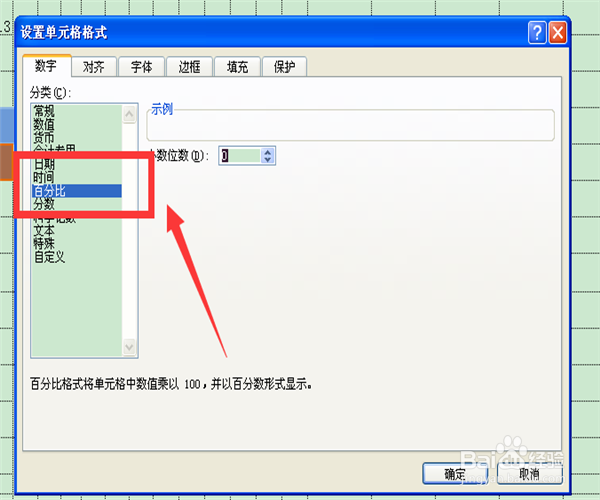
Task: Open the 填充 tab
Action: coord(237,67)
